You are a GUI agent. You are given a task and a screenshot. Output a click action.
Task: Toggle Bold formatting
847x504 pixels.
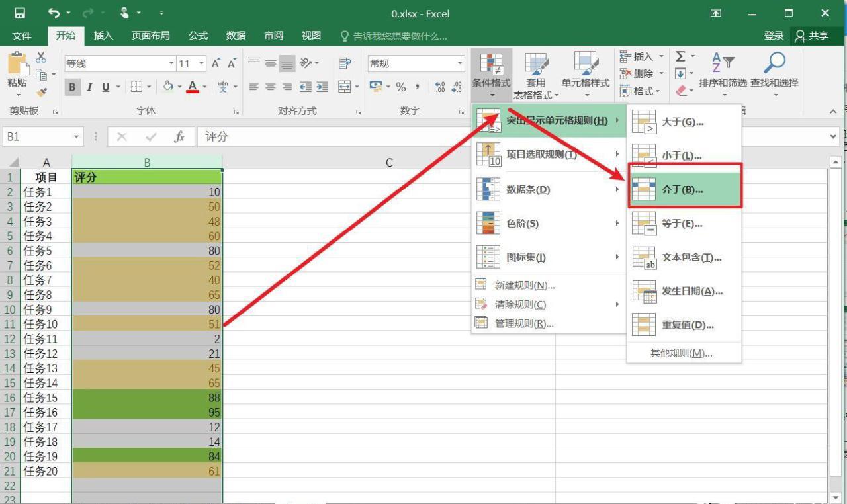point(71,87)
